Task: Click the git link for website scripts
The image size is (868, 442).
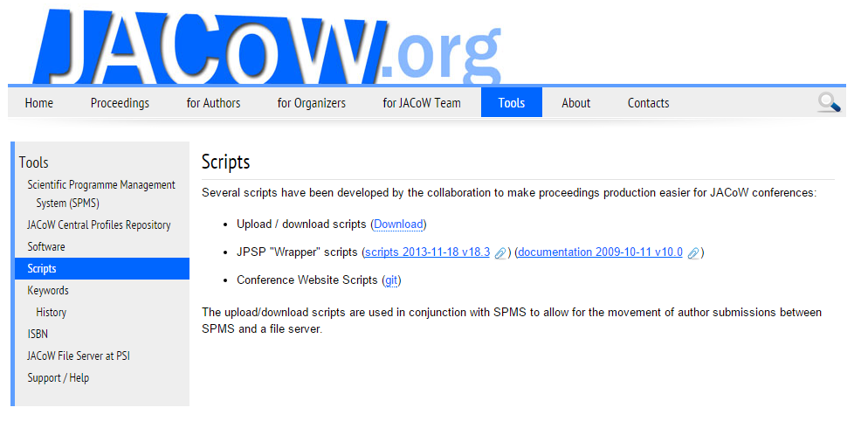Action: click(391, 280)
